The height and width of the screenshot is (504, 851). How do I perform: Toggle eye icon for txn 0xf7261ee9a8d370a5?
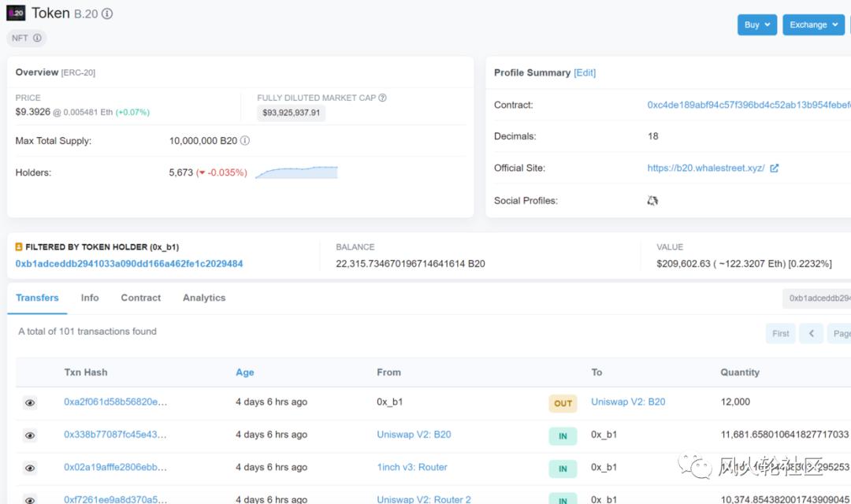point(31,499)
